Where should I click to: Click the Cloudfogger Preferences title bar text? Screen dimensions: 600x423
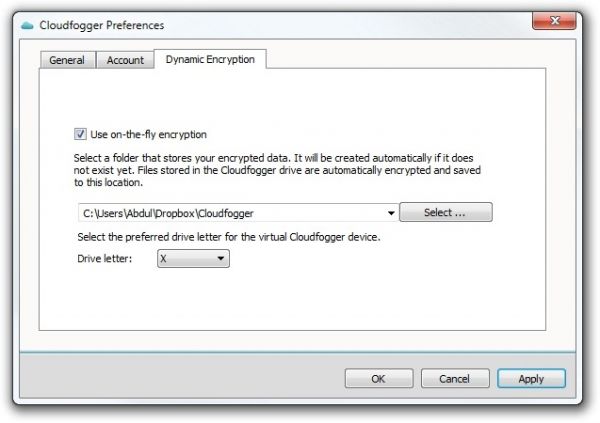101,25
